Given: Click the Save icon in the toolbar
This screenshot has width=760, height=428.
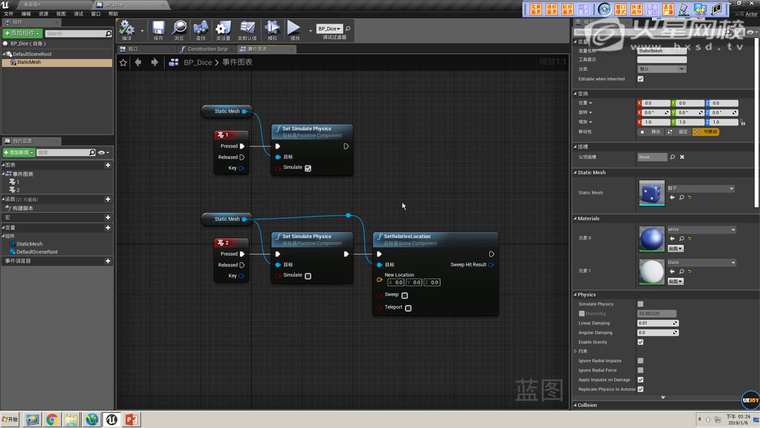Looking at the screenshot, I should pyautogui.click(x=158, y=29).
